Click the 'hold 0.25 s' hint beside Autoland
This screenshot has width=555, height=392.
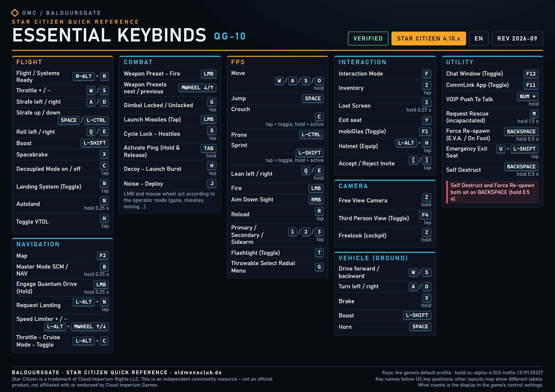point(96,208)
